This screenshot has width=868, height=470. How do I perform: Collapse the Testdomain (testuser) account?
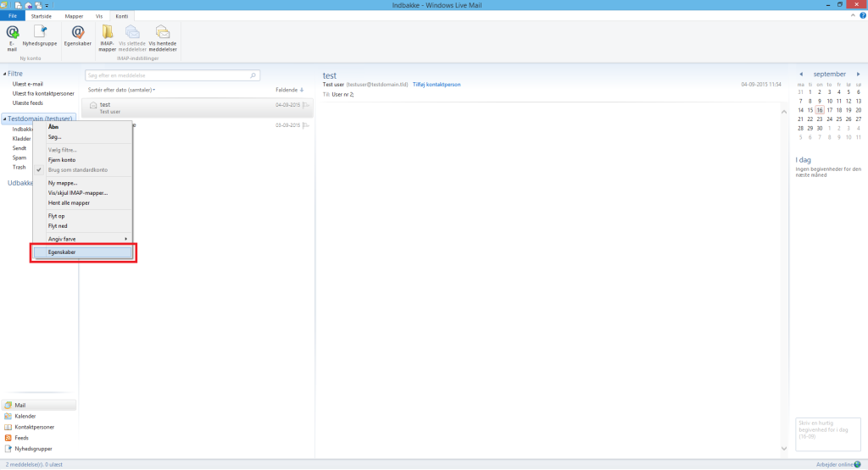pos(4,119)
